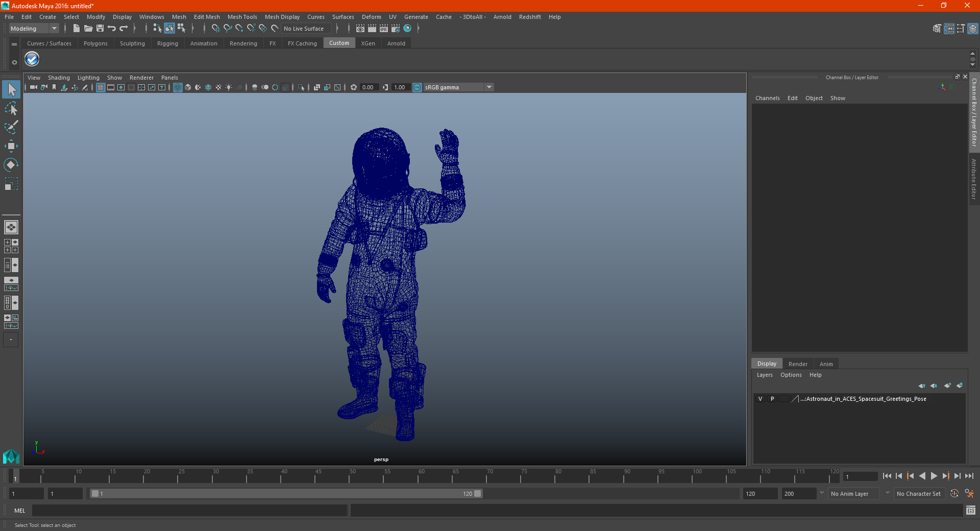Click the exposure value field 0.00
Viewport: 980px width, 531px height.
[369, 87]
